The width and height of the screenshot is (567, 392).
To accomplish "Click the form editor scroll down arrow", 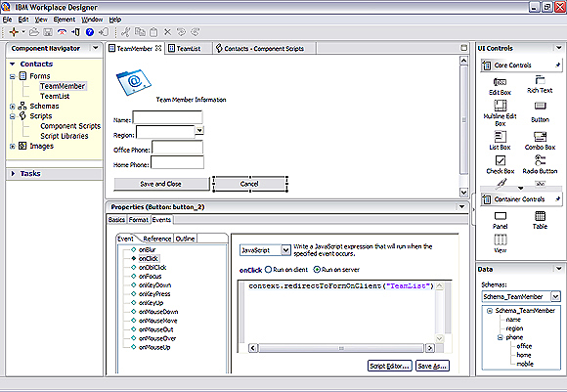I will [463, 193].
